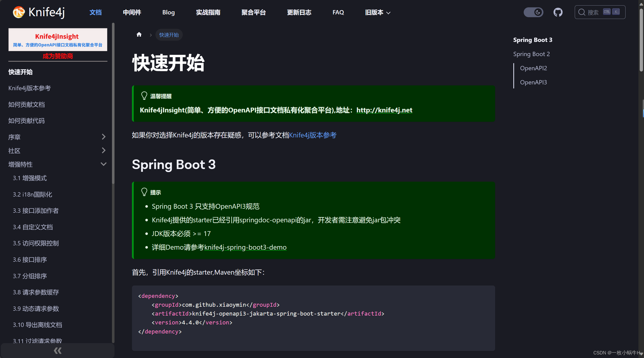644x358 pixels.
Task: Click the page vertical scrollbar thumb
Action: [641, 40]
